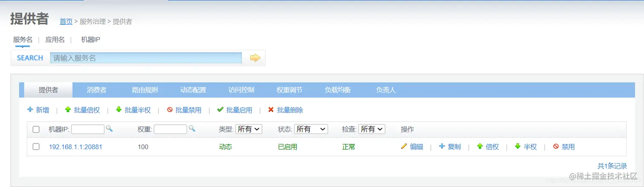Switch to the 消费者 tab
This screenshot has height=187, width=644.
(x=97, y=90)
